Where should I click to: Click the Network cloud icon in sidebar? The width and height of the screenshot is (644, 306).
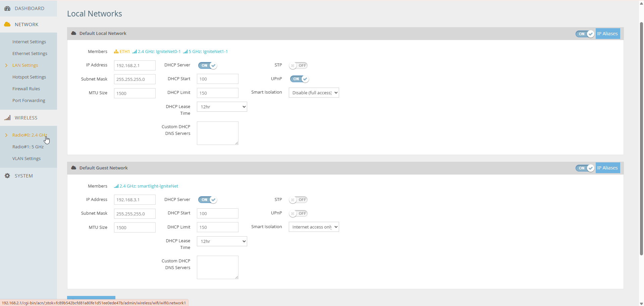point(7,24)
